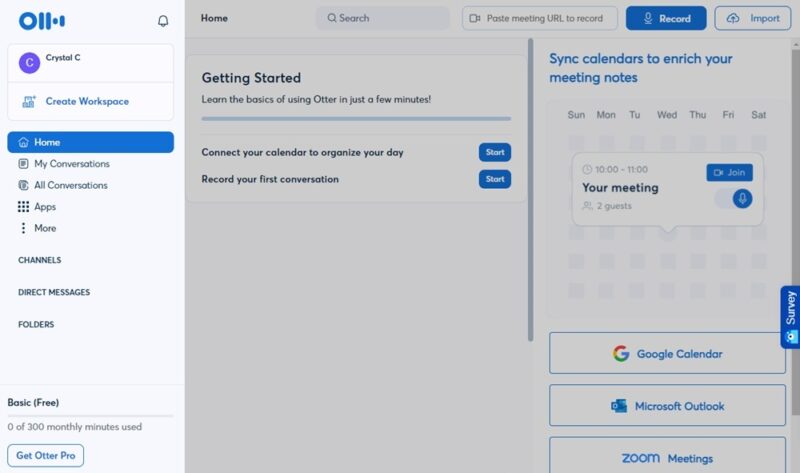Image resolution: width=800 pixels, height=473 pixels.
Task: Start a recording with Record button
Action: (x=666, y=18)
